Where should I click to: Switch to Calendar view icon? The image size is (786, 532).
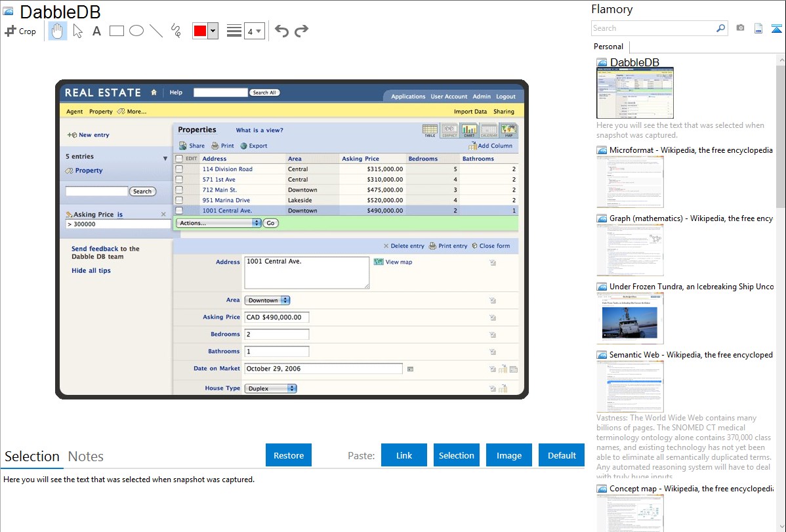[x=489, y=131]
